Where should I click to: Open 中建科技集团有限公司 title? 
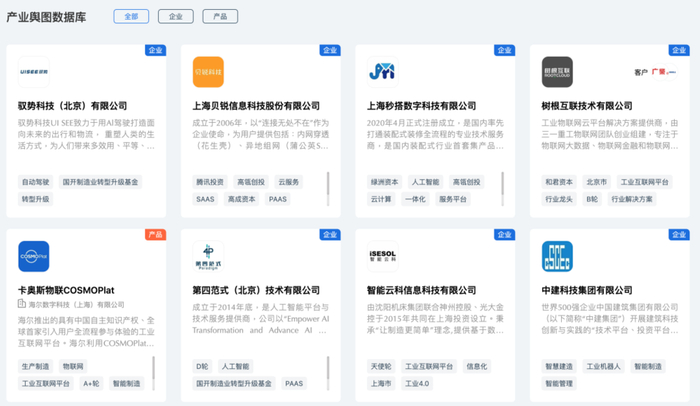587,290
